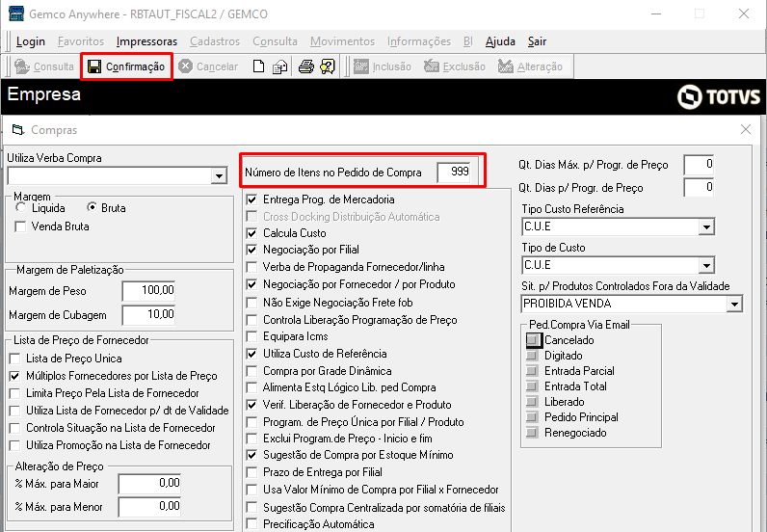Screen dimensions: 767x532
Task: Open the PROIBIDA VENDA situation dropdown
Action: [734, 304]
